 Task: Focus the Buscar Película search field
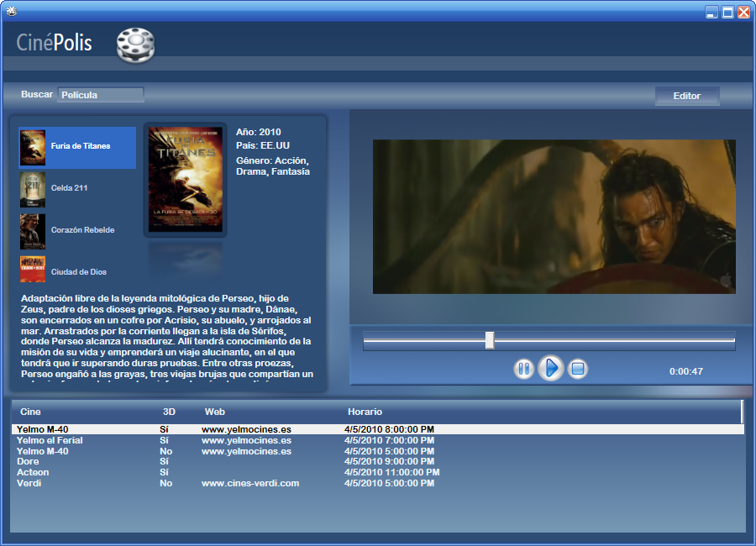click(x=101, y=95)
